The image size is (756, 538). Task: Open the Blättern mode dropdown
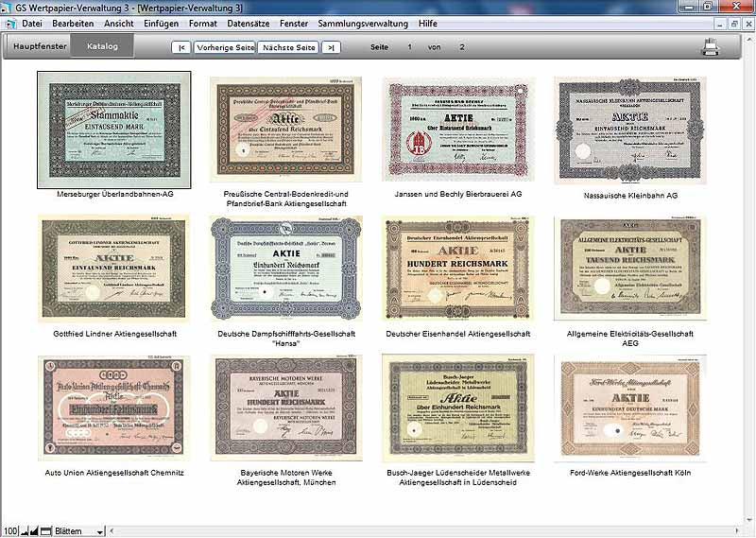click(x=100, y=531)
